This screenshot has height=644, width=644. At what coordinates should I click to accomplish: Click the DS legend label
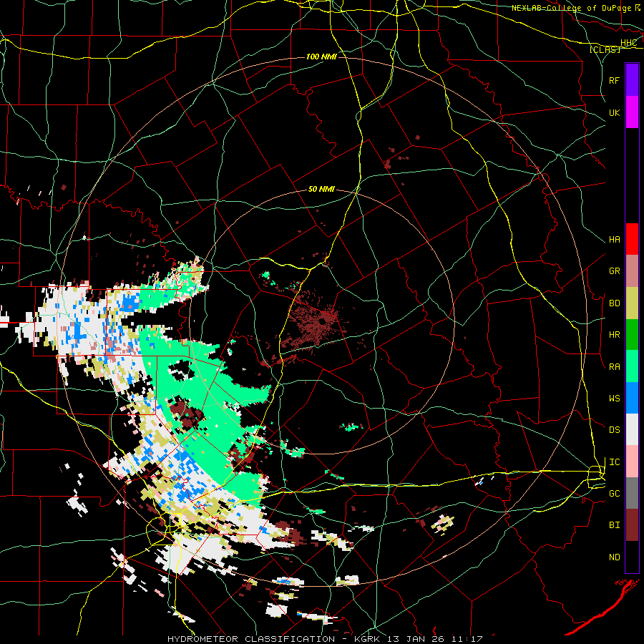tap(614, 430)
